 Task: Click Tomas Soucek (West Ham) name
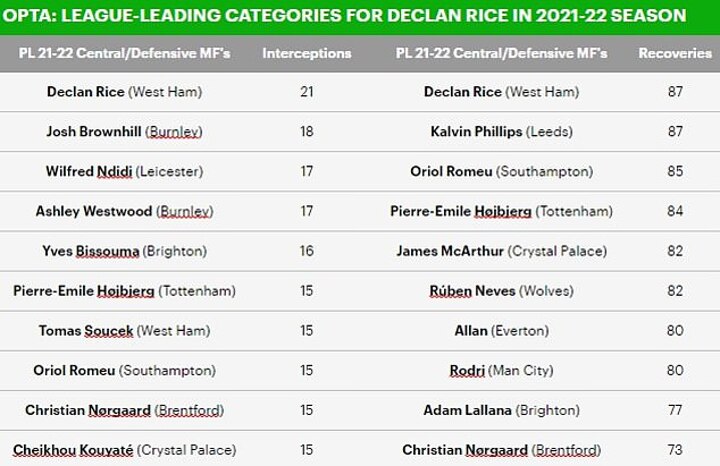click(x=124, y=330)
